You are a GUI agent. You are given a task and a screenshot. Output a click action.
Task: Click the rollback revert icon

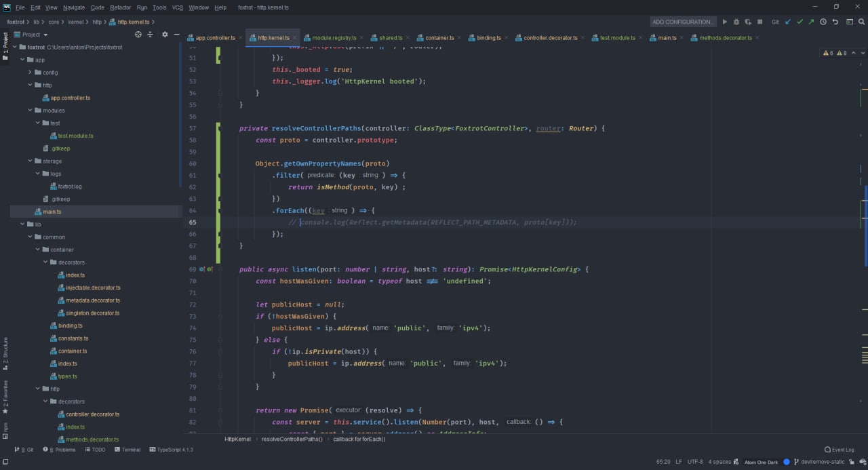click(x=835, y=22)
